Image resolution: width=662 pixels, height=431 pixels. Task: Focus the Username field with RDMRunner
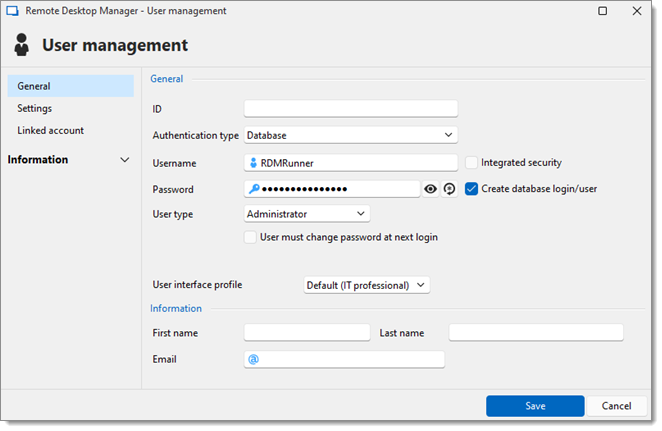coord(350,163)
